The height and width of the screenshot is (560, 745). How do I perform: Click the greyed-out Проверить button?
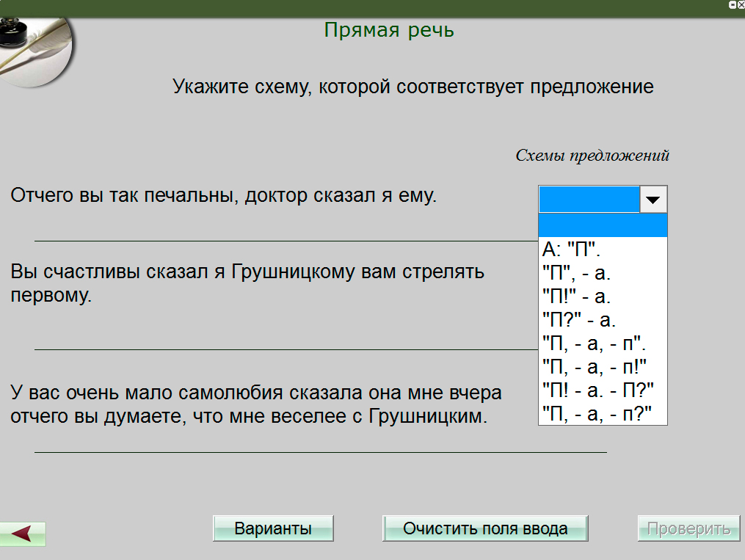click(x=688, y=528)
